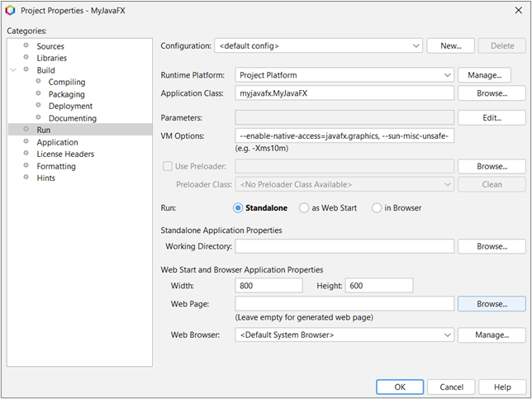Click the disabled Delete configuration button
The height and width of the screenshot is (399, 532).
(502, 45)
